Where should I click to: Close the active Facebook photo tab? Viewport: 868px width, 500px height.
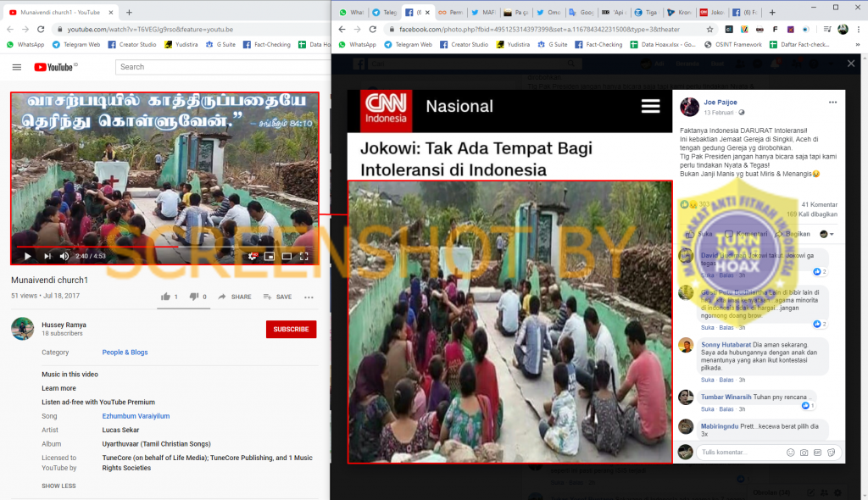[x=427, y=12]
